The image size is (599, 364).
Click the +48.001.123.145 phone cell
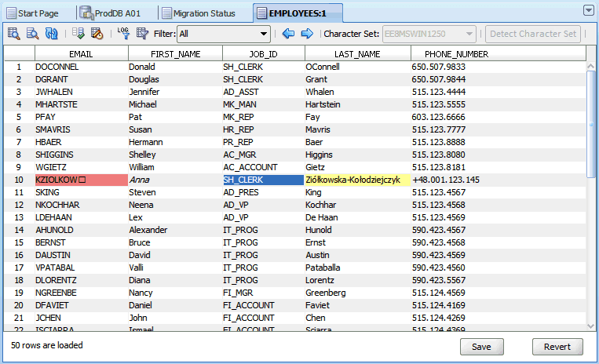point(499,180)
